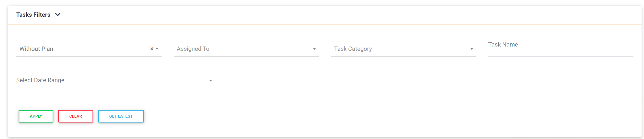Click the Task Name field label
Image resolution: width=644 pixels, height=139 pixels.
(503, 45)
